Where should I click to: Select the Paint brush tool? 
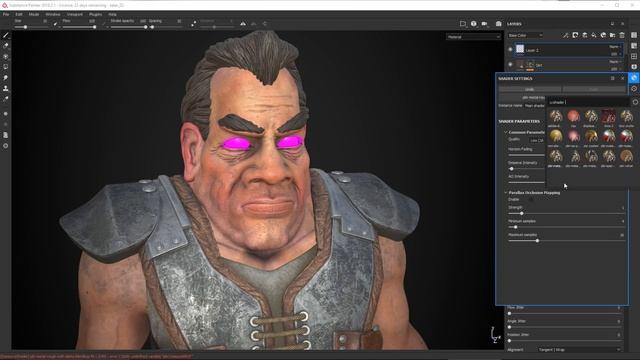[x=6, y=36]
